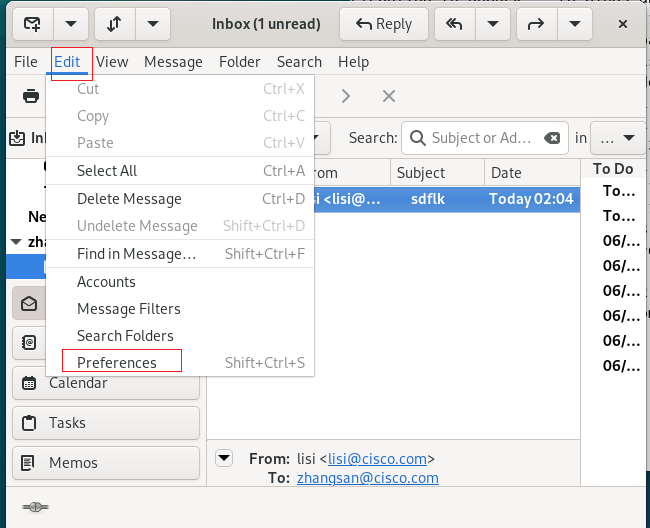
Task: Click the New Mail Message icon
Action: coord(32,24)
